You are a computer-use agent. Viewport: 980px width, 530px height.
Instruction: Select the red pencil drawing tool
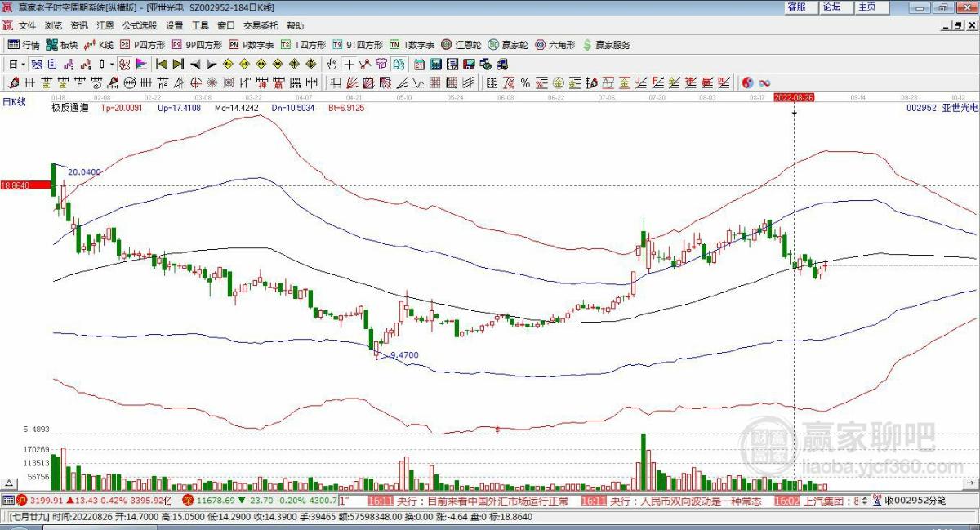point(12,82)
